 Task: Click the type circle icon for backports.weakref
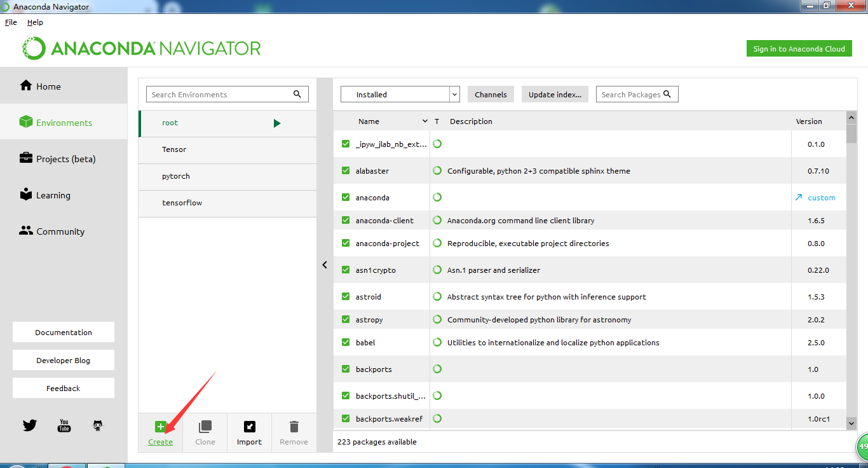(437, 418)
